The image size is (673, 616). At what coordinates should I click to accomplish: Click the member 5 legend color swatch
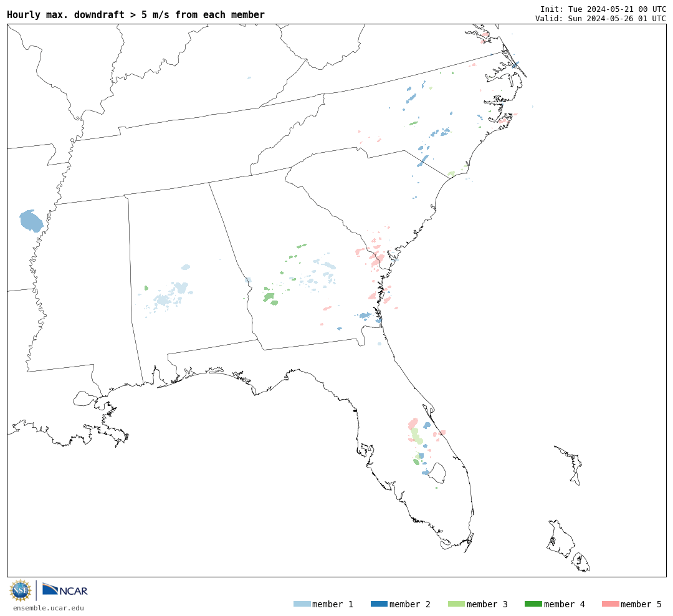[x=610, y=604]
